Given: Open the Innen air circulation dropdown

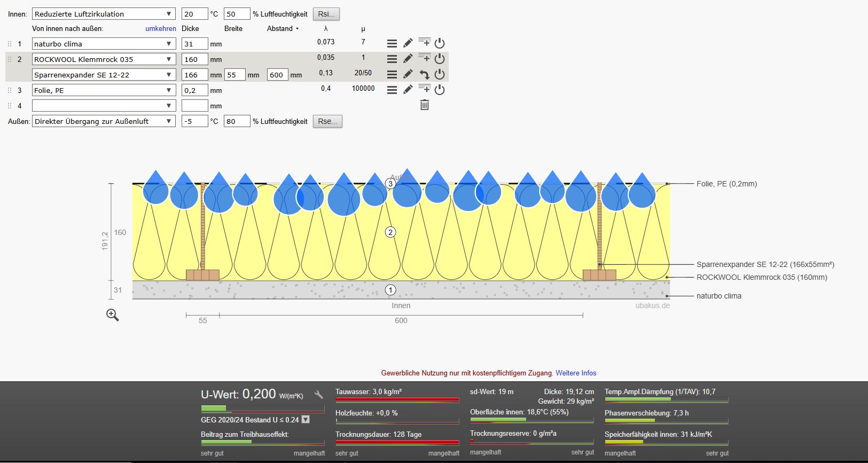Looking at the screenshot, I should (x=104, y=14).
